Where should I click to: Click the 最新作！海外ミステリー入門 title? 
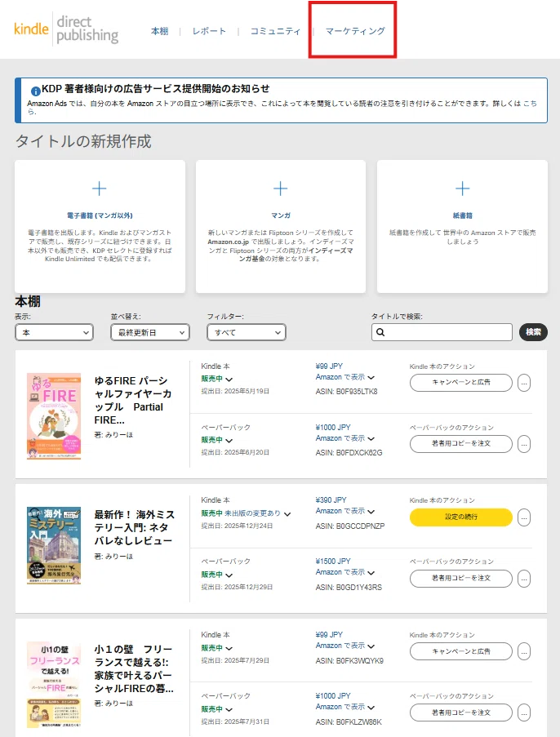coord(135,527)
